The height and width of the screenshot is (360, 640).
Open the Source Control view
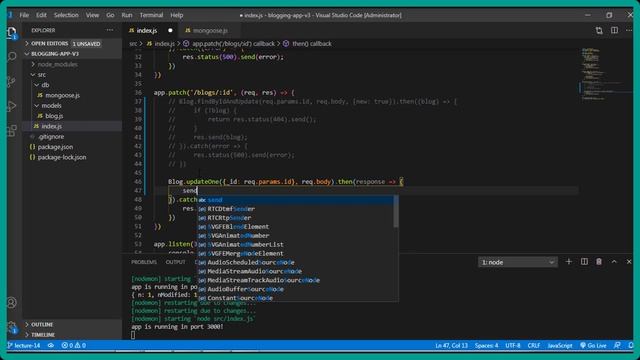point(11,81)
